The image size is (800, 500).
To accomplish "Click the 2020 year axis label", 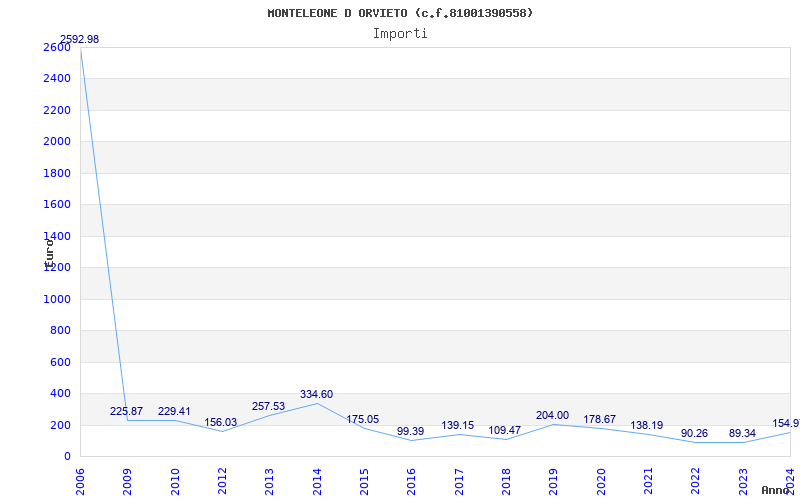I will click(601, 482).
